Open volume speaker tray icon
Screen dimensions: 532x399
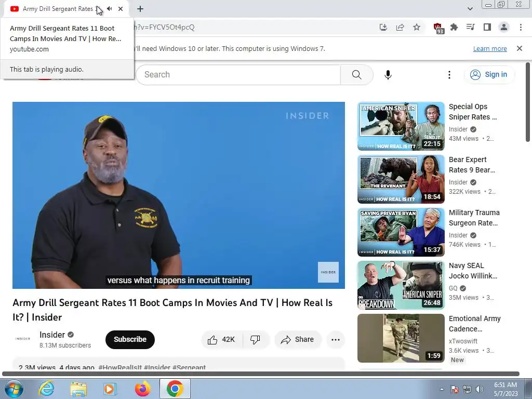[x=479, y=389]
